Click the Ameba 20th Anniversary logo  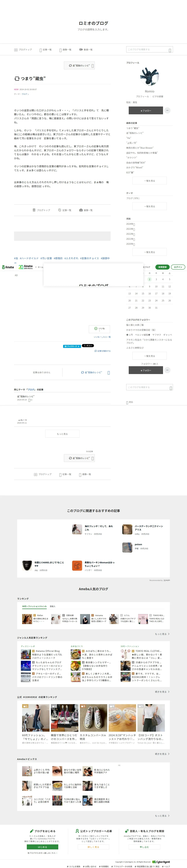(x=26, y=267)
